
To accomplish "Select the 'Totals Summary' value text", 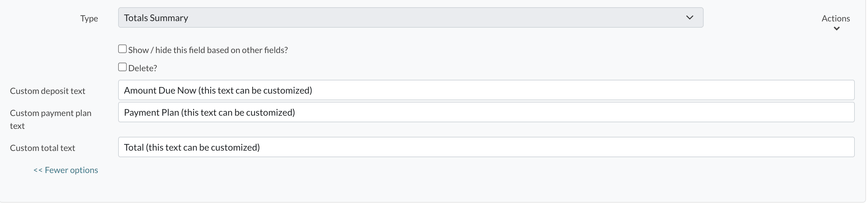I will pyautogui.click(x=156, y=18).
